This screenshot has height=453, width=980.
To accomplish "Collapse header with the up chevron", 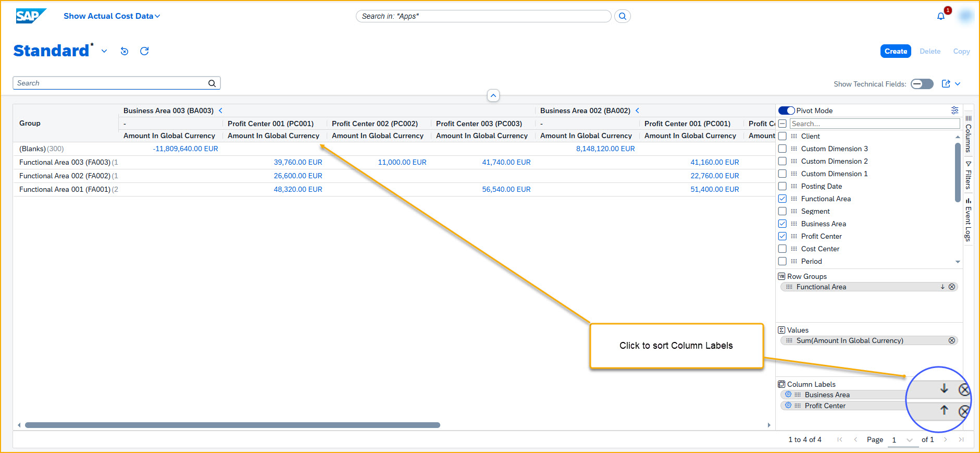I will click(493, 95).
